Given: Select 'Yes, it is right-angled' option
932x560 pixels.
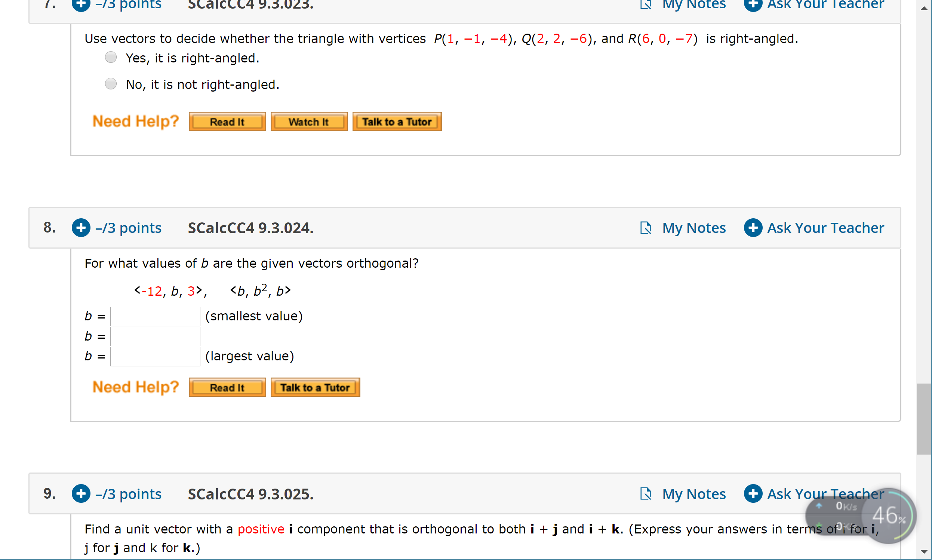Looking at the screenshot, I should pyautogui.click(x=111, y=57).
